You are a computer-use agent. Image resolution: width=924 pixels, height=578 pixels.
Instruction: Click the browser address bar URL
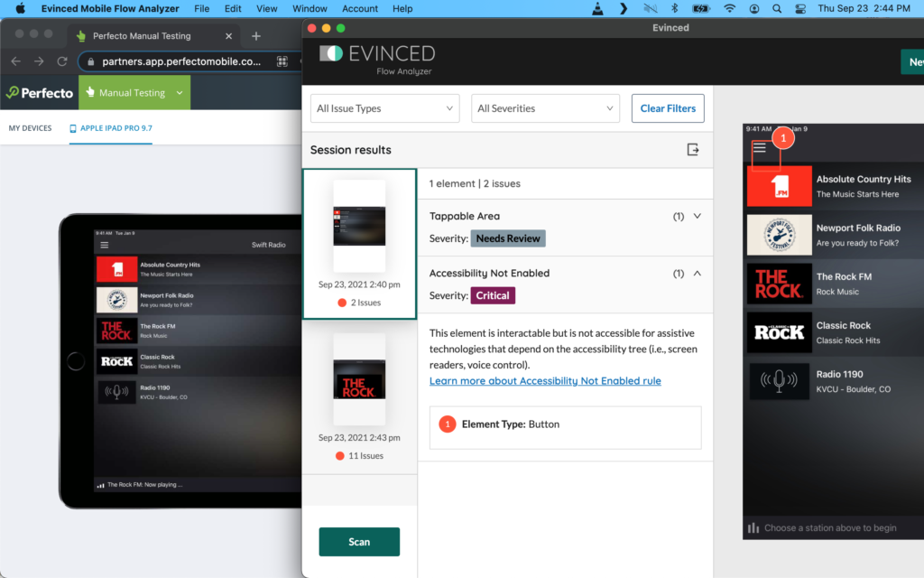coord(181,61)
